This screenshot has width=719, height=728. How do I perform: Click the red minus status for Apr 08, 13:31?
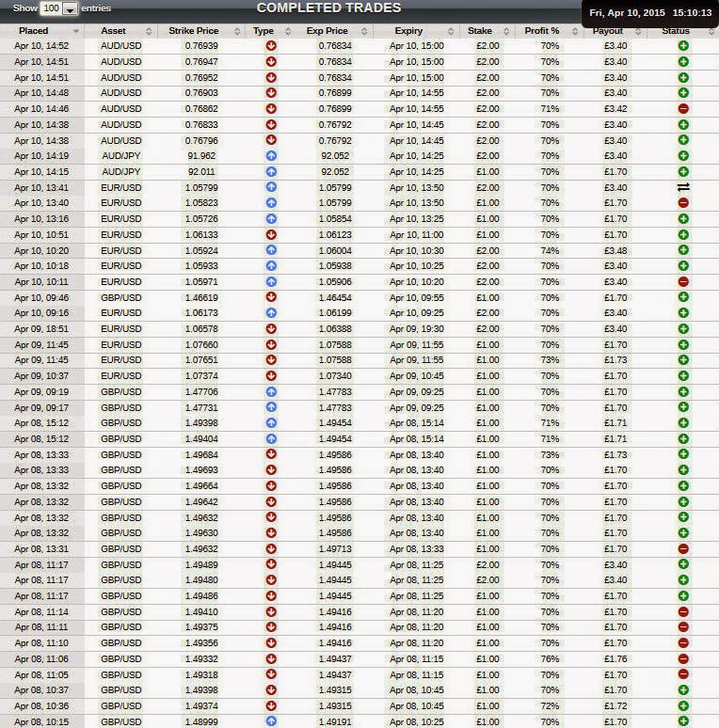point(683,548)
